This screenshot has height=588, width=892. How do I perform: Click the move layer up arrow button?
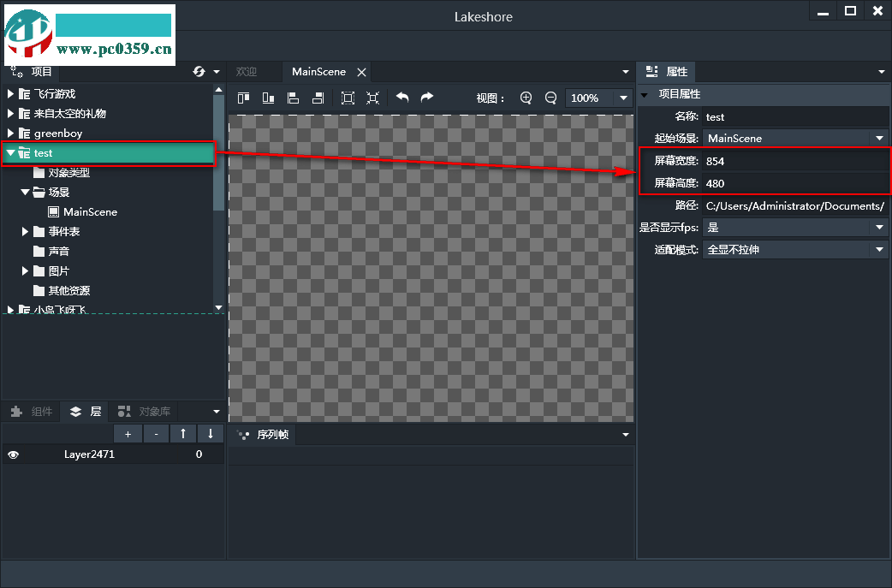[x=183, y=433]
